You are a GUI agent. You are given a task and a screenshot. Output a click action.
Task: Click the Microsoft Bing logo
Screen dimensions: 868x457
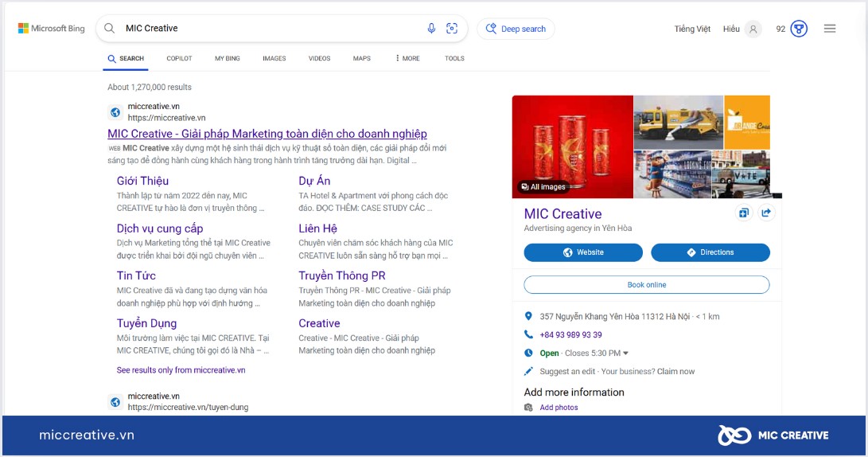tap(52, 29)
